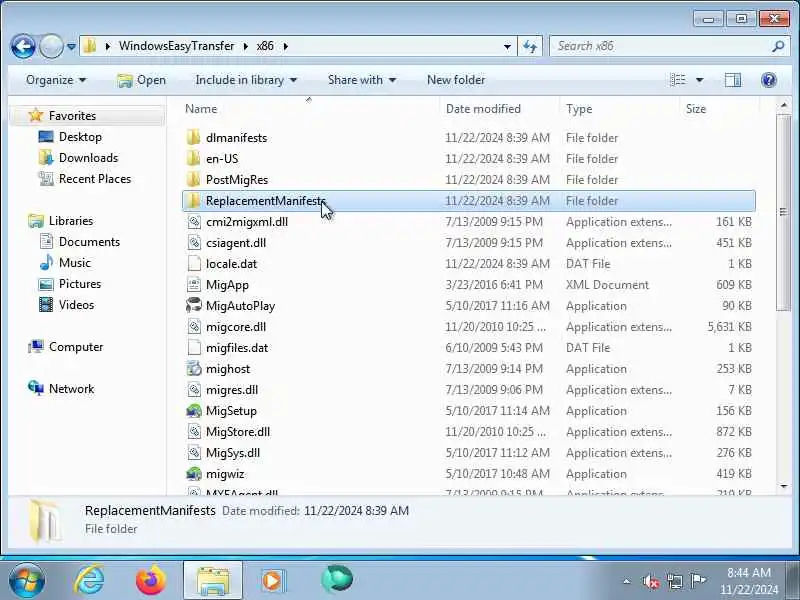Select the mighost application icon

194,368
